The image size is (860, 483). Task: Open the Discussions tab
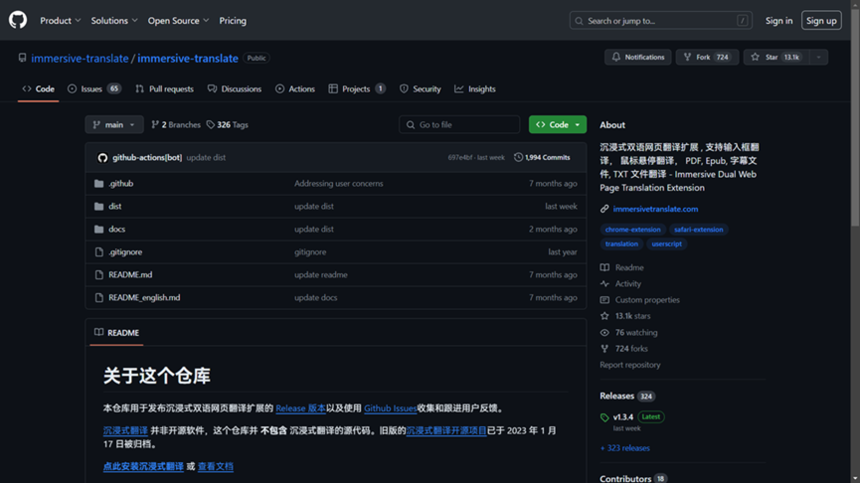point(235,89)
